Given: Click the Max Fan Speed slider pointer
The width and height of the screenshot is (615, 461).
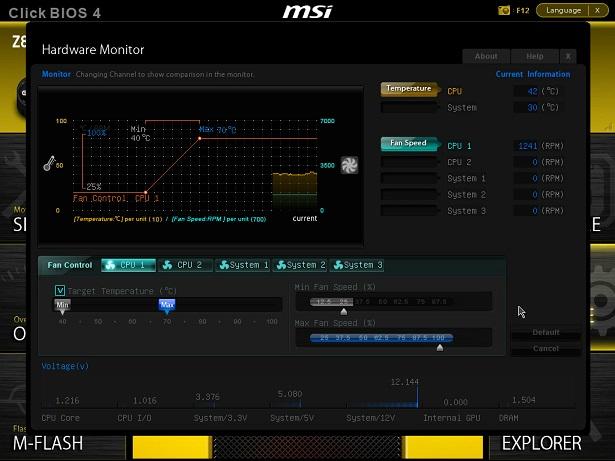Looking at the screenshot, I should click(440, 348).
